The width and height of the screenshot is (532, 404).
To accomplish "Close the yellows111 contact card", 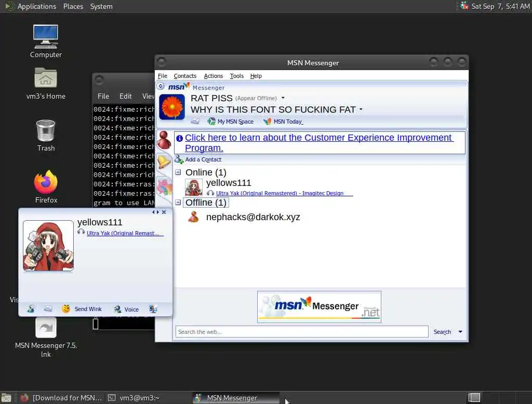I will [164, 212].
